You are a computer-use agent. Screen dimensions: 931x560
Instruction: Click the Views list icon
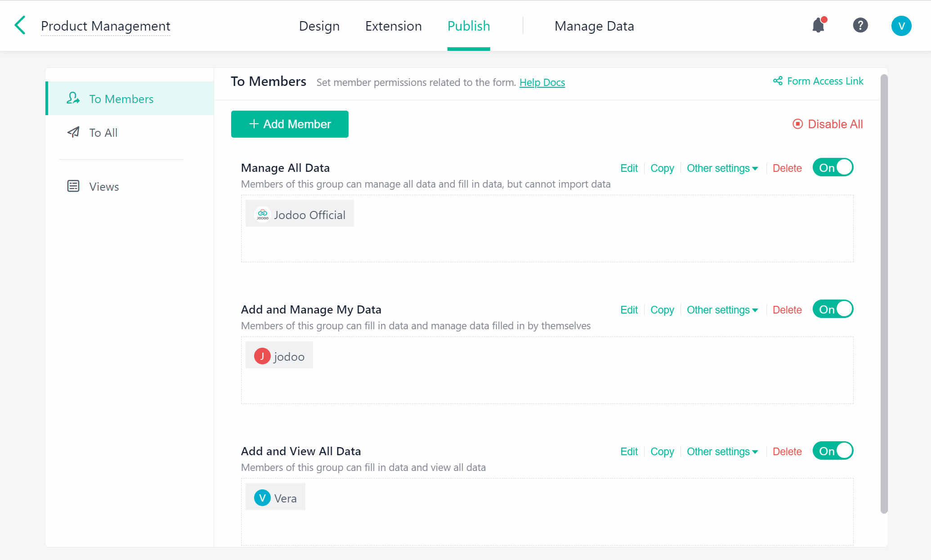click(73, 186)
